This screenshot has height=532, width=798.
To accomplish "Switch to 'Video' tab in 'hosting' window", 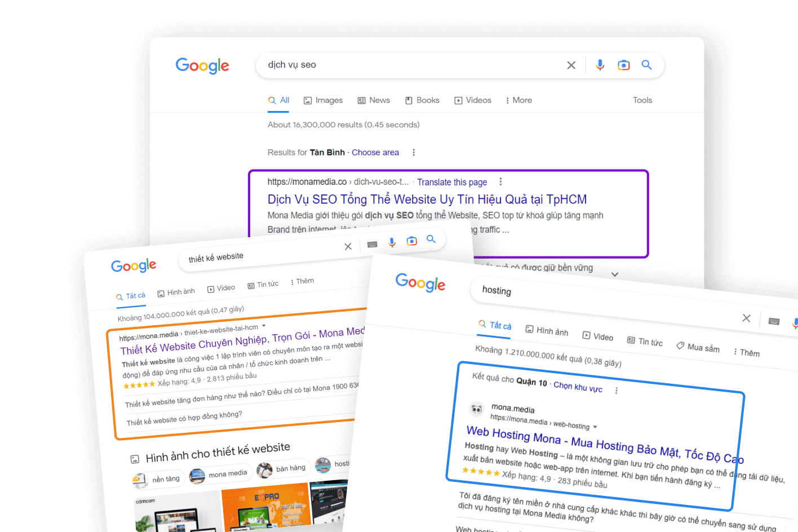I will pyautogui.click(x=598, y=336).
